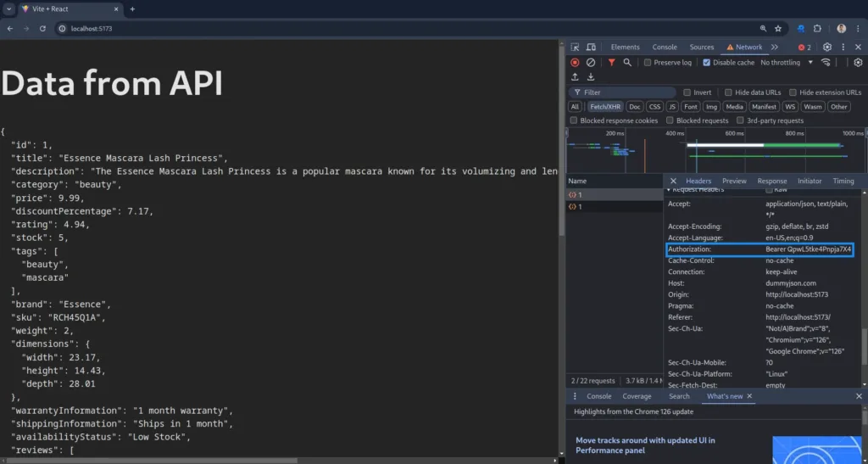Viewport: 868px width, 464px height.
Task: Enable Hide extension URLs
Action: coord(793,92)
